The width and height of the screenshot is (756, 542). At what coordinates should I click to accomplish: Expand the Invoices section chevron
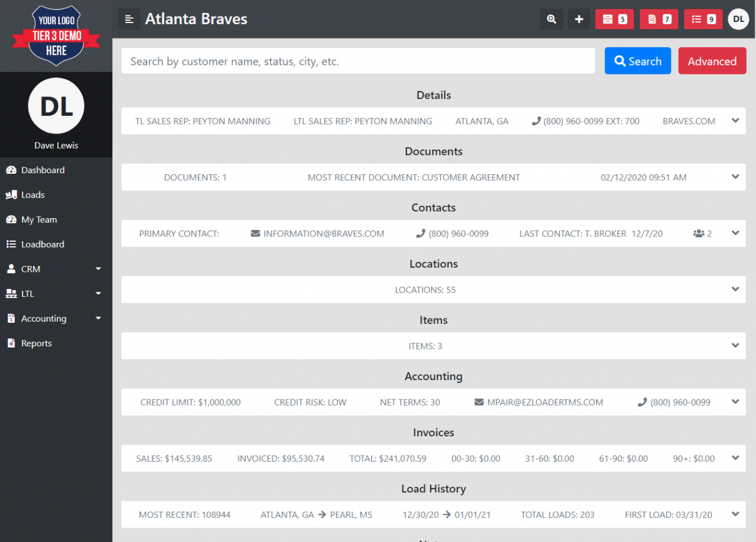(735, 457)
